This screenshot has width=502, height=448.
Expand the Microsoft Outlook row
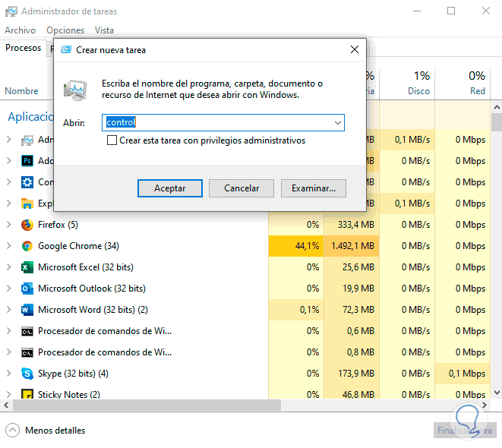coord(9,289)
